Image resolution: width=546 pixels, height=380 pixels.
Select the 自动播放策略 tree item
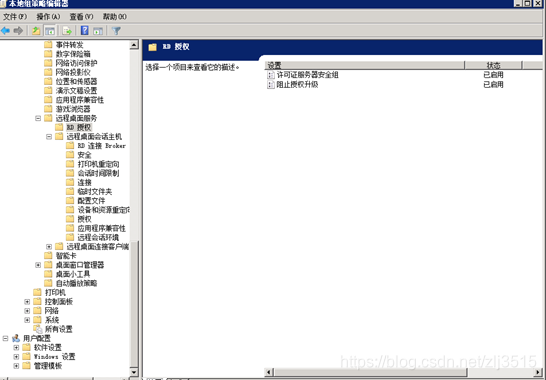point(76,283)
